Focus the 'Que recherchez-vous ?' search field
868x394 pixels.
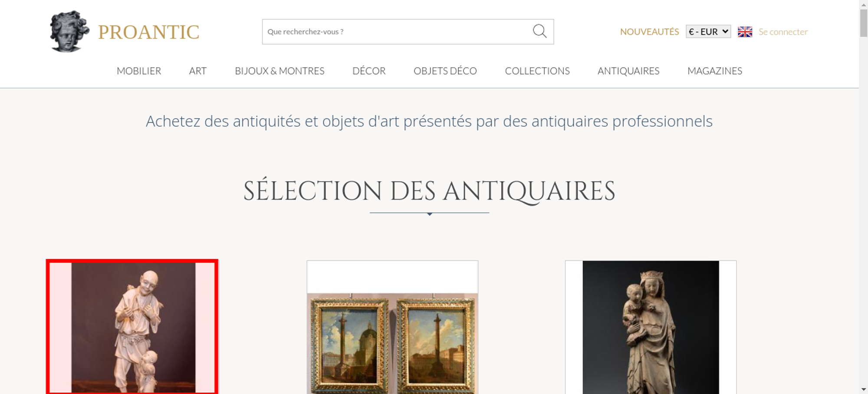click(397, 32)
